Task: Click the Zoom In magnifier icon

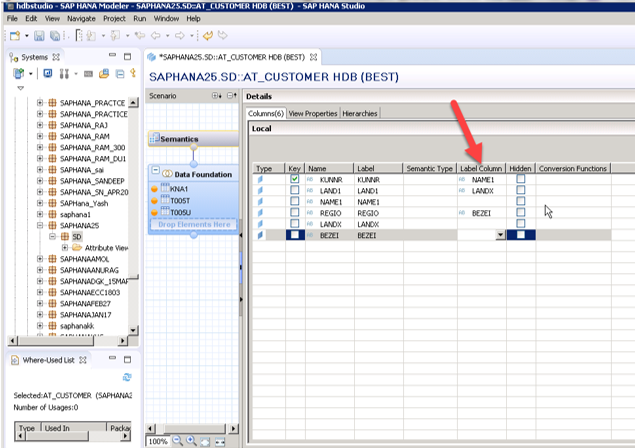Action: coord(191,441)
